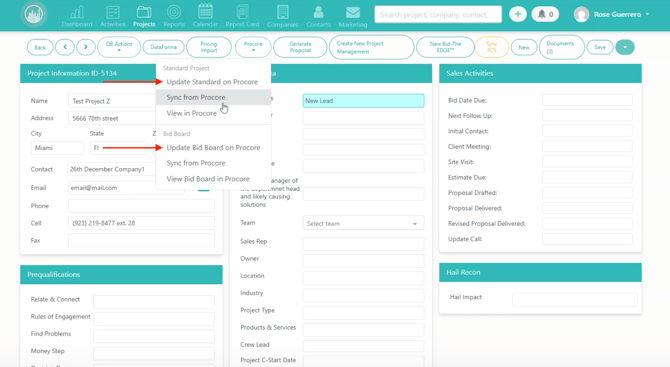Click the empty Phone field

(x=141, y=206)
